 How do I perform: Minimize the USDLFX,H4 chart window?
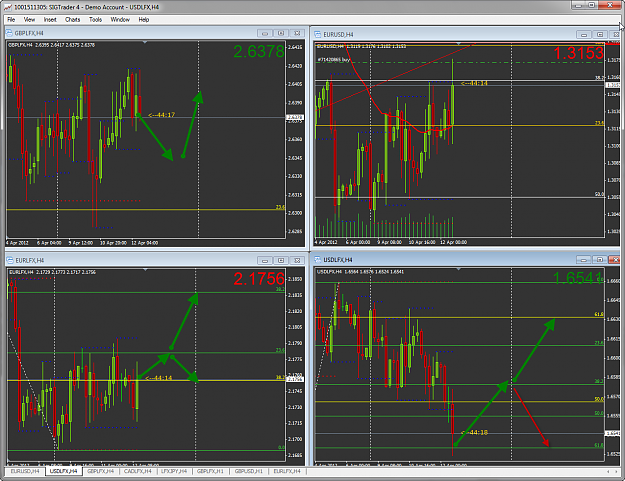[584, 260]
